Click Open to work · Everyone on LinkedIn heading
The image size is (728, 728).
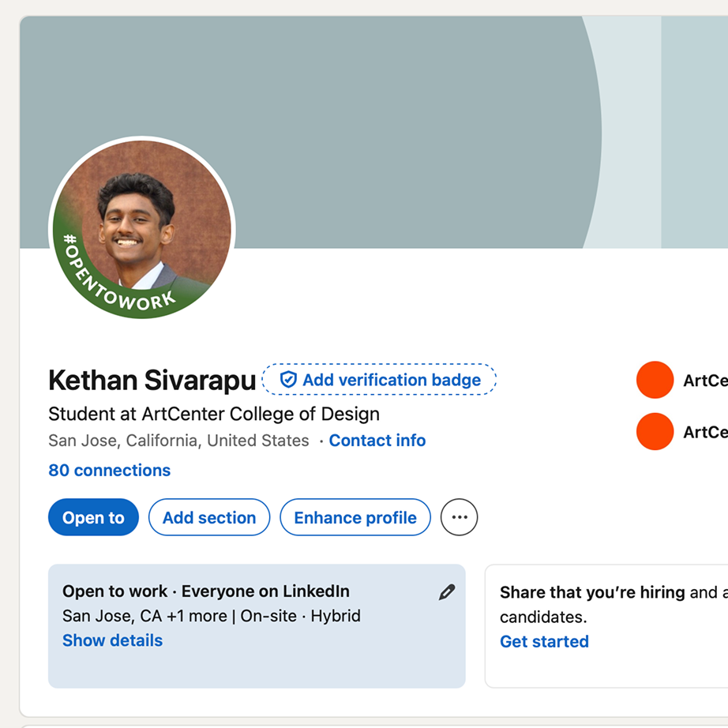pyautogui.click(x=205, y=591)
